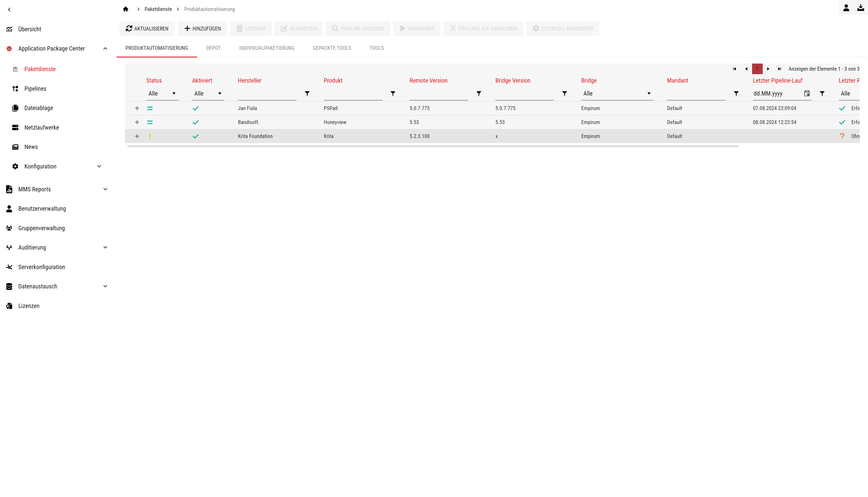Switch to the Tools tab
The height and width of the screenshot is (497, 868).
[377, 48]
